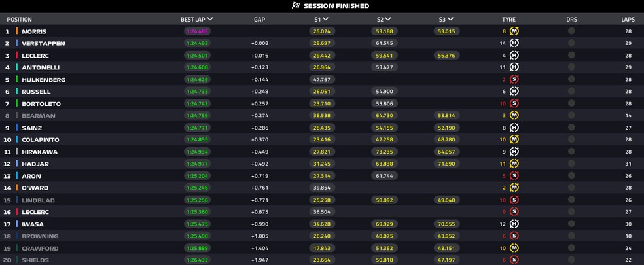Click Hulkenberg's S1 time 47.757
The height and width of the screenshot is (265, 644).
[323, 79]
